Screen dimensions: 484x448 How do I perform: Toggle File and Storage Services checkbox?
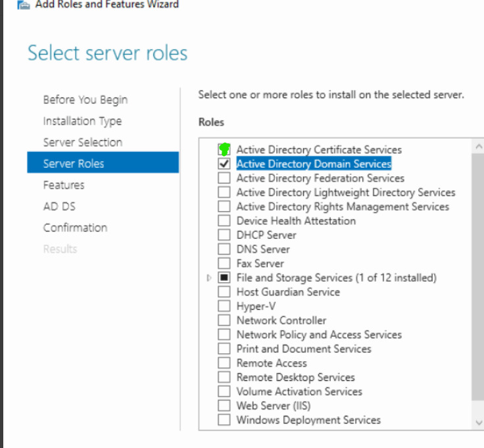[x=224, y=278]
